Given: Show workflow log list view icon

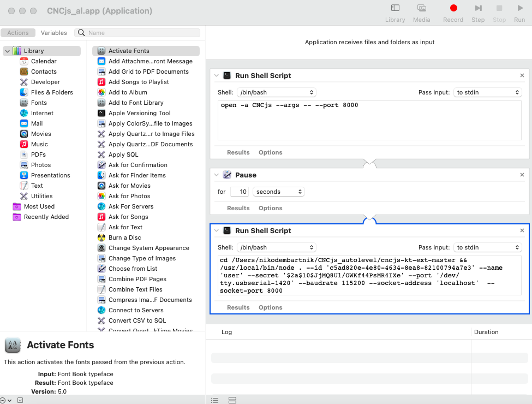Looking at the screenshot, I should tap(214, 400).
